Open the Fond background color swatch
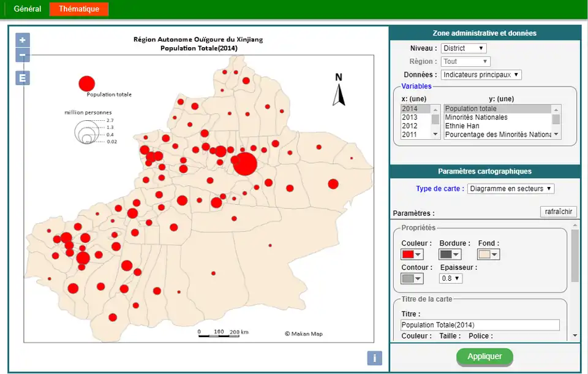This screenshot has width=588, height=374. (x=489, y=254)
